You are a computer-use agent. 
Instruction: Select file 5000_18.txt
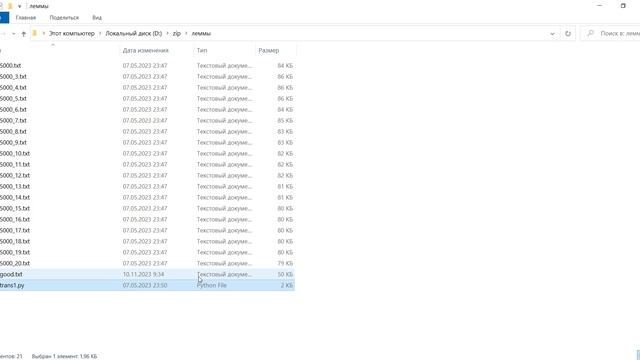click(x=15, y=242)
